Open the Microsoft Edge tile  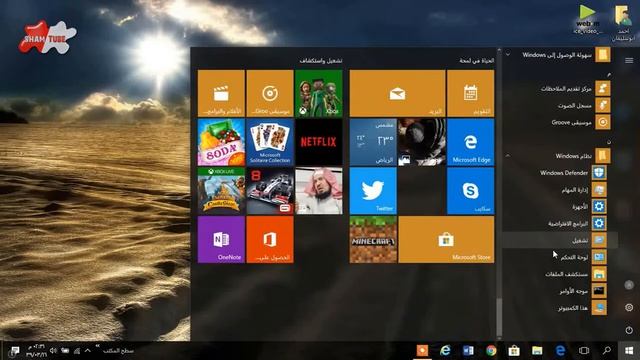(x=471, y=142)
